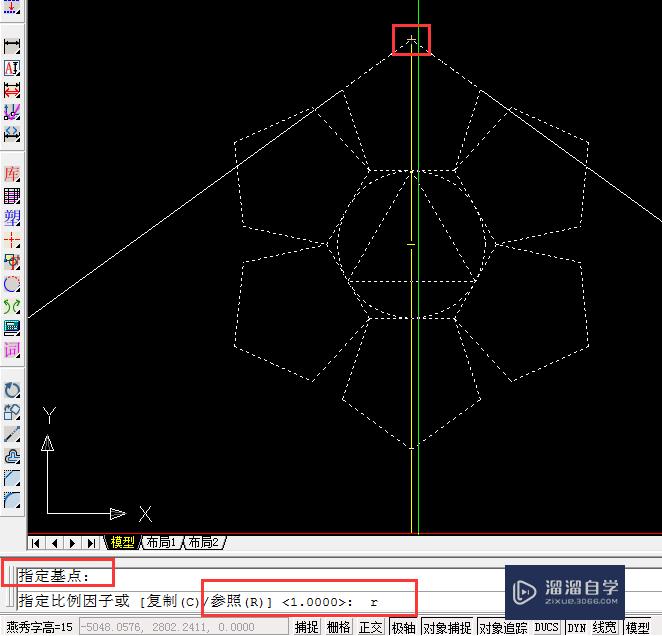
Task: Select the red double-arrow dimension icon
Action: tap(12, 90)
